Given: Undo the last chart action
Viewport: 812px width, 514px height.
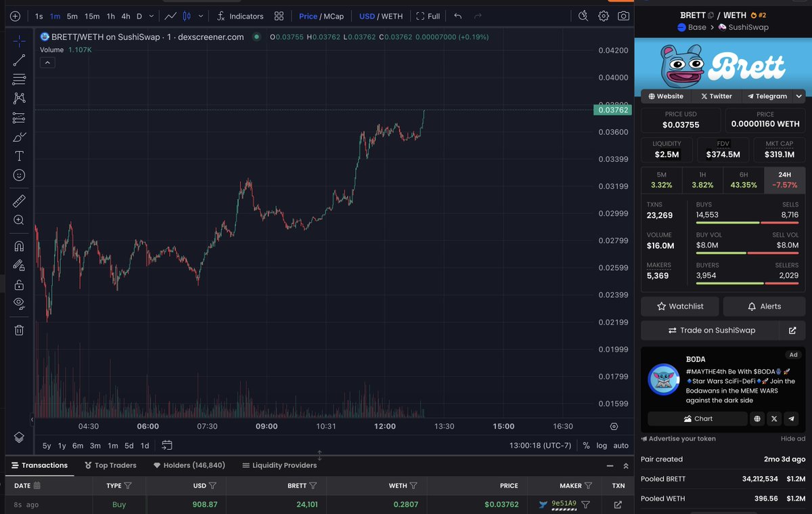Looking at the screenshot, I should pos(458,16).
